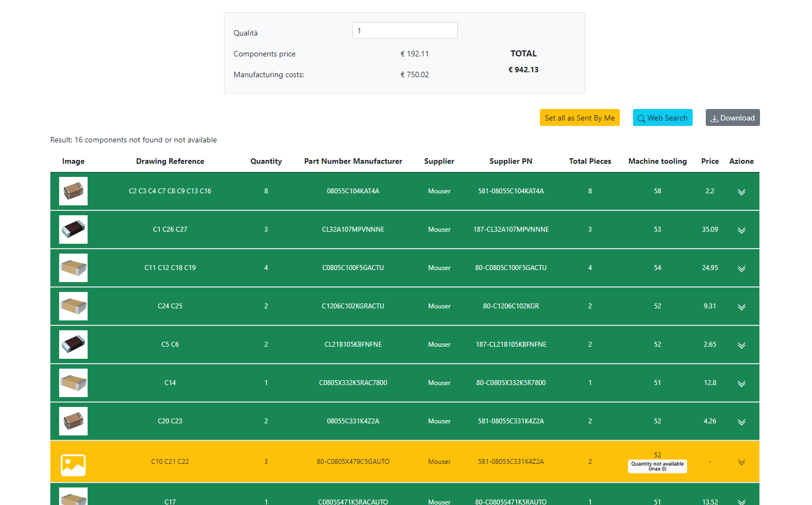Click the 16 components not found result text
The image size is (812, 505).
pos(134,140)
